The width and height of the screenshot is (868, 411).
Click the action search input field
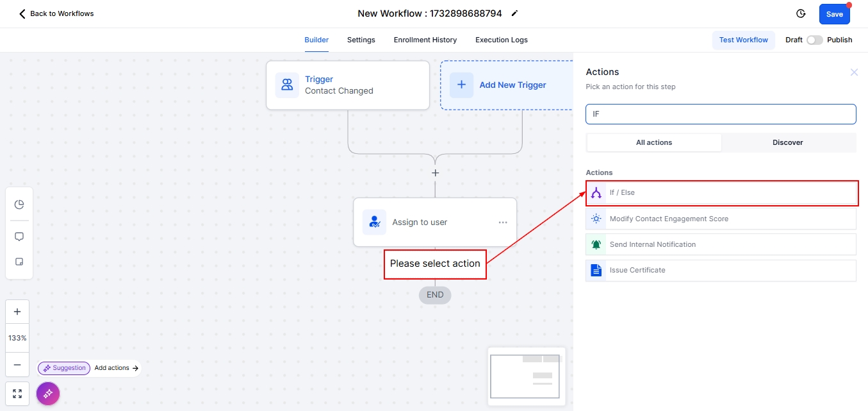[721, 114]
